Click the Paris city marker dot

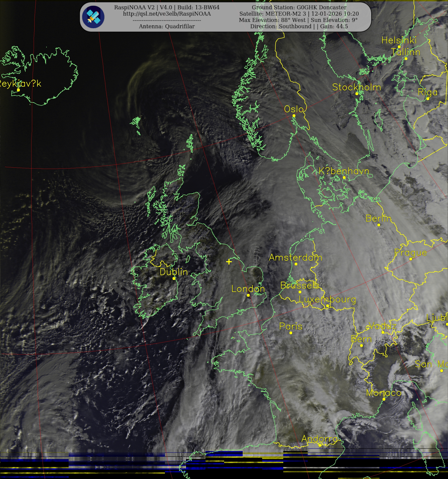pyautogui.click(x=291, y=333)
